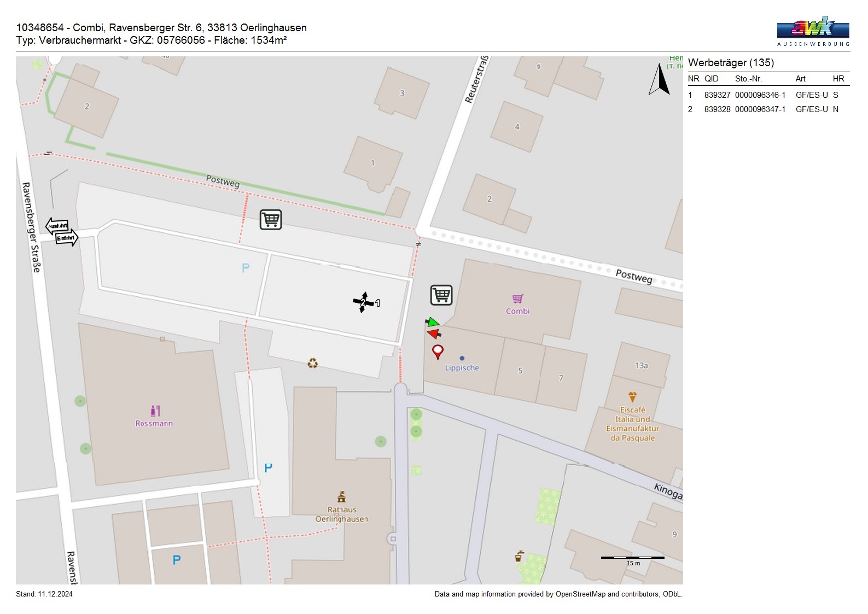
Task: Click the green arrow marker
Action: click(x=433, y=322)
